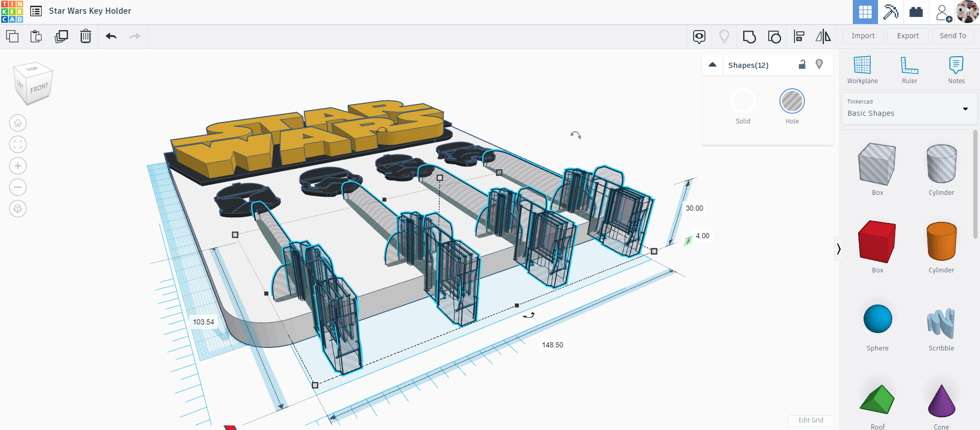Zoom out on the workplane
Viewport: 980px width, 430px height.
click(18, 187)
